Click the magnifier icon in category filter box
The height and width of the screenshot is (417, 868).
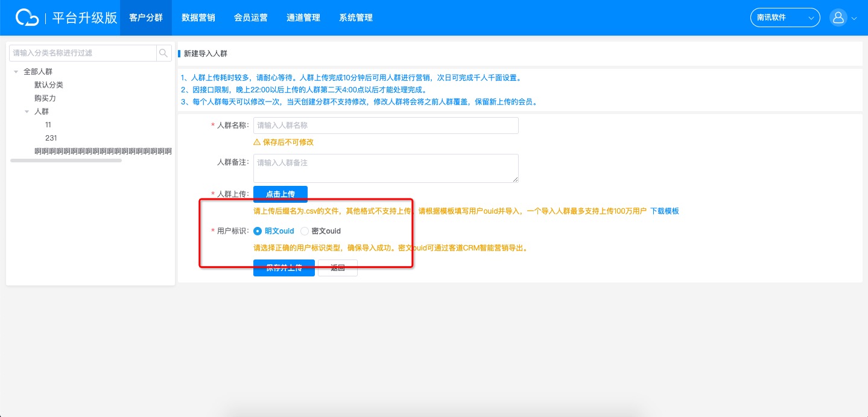click(x=163, y=53)
